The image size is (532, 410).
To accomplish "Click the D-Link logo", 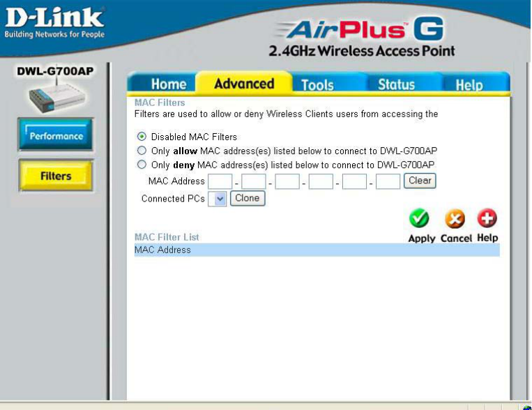I will (x=54, y=22).
